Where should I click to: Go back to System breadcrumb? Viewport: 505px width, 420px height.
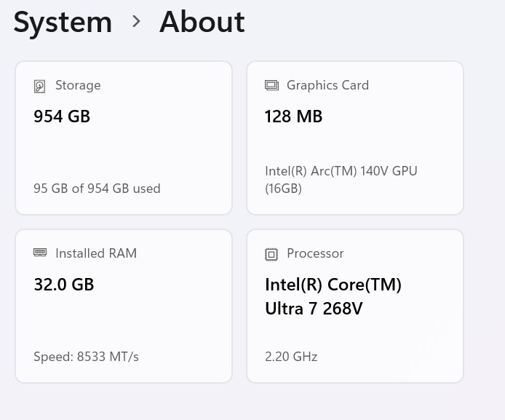pos(63,22)
